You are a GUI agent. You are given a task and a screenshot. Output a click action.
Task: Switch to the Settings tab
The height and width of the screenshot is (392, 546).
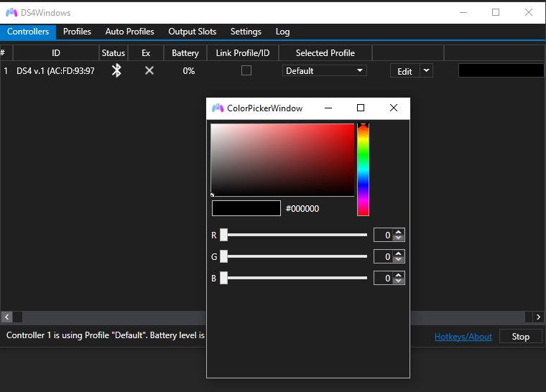tap(246, 32)
